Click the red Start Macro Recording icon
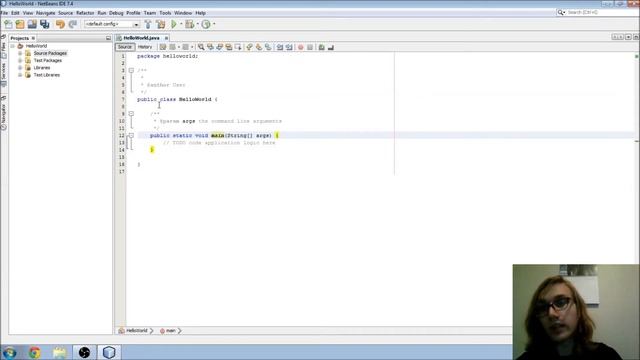Image resolution: width=640 pixels, height=360 pixels. pyautogui.click(x=301, y=47)
